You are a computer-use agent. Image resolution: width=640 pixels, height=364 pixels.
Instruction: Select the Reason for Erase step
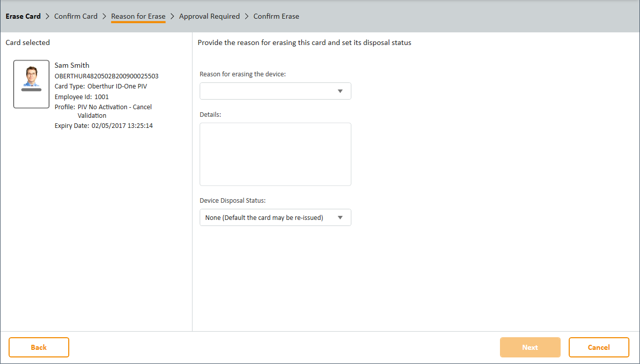[x=138, y=16]
